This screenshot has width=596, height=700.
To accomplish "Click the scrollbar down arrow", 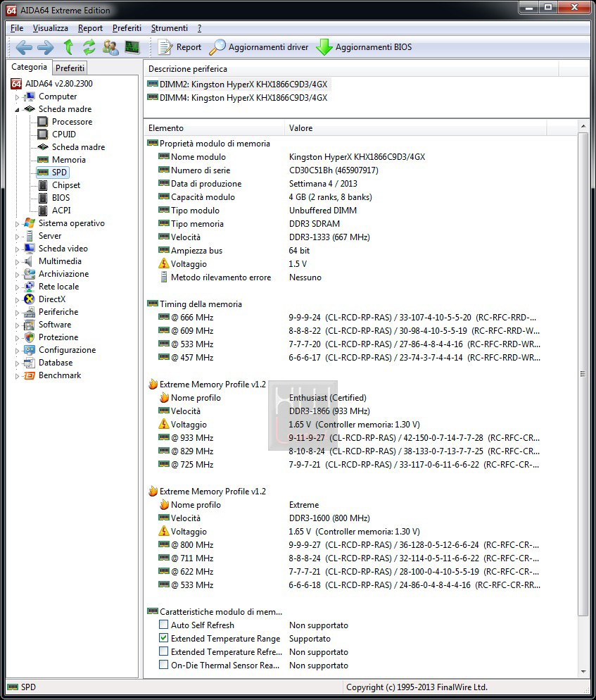I will [x=583, y=671].
